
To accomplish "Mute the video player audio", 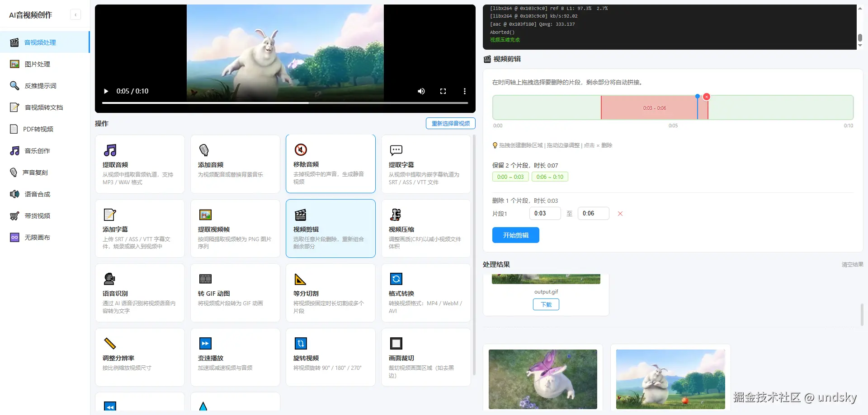I will tap(421, 91).
